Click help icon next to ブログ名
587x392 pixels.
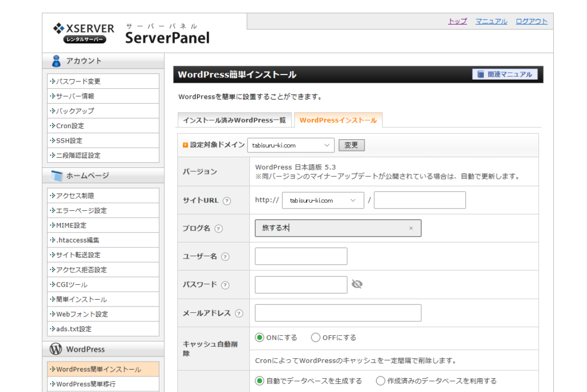[218, 229]
